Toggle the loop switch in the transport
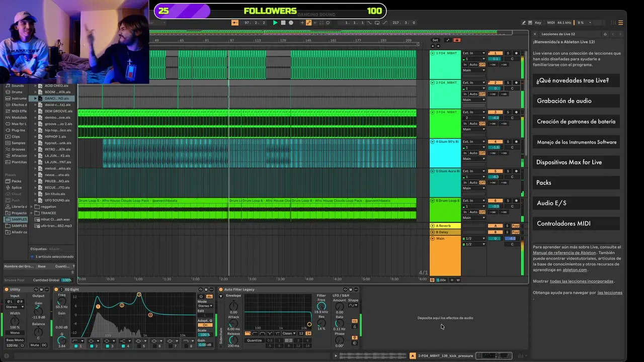 (x=376, y=23)
